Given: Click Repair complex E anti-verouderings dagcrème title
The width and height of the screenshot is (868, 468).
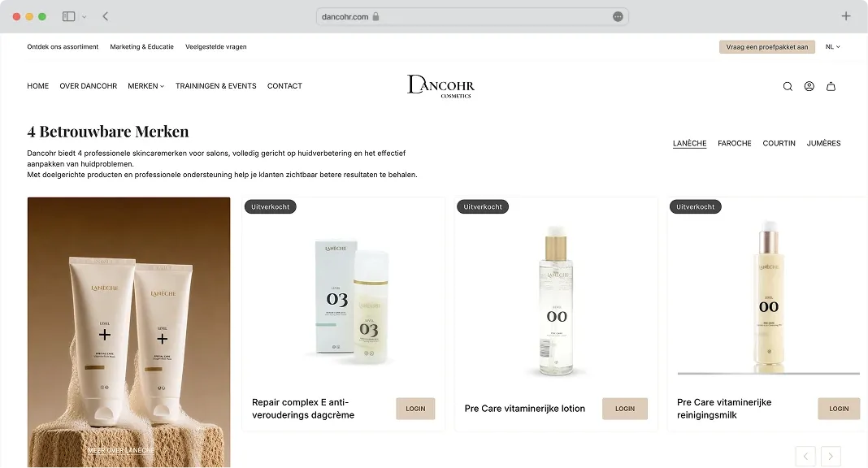Looking at the screenshot, I should point(303,409).
